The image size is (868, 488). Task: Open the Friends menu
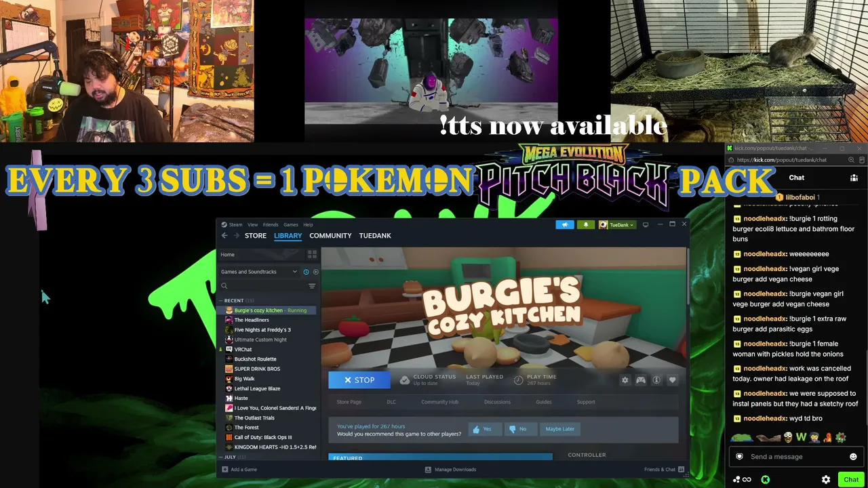click(x=271, y=224)
